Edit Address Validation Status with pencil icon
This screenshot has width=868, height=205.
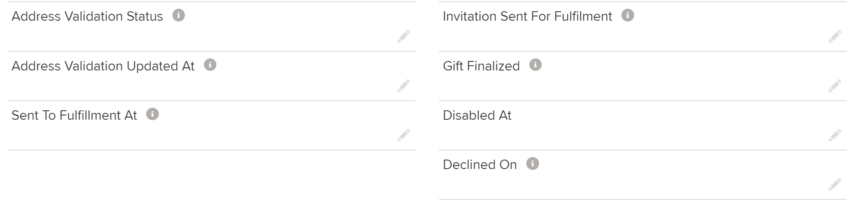click(404, 36)
